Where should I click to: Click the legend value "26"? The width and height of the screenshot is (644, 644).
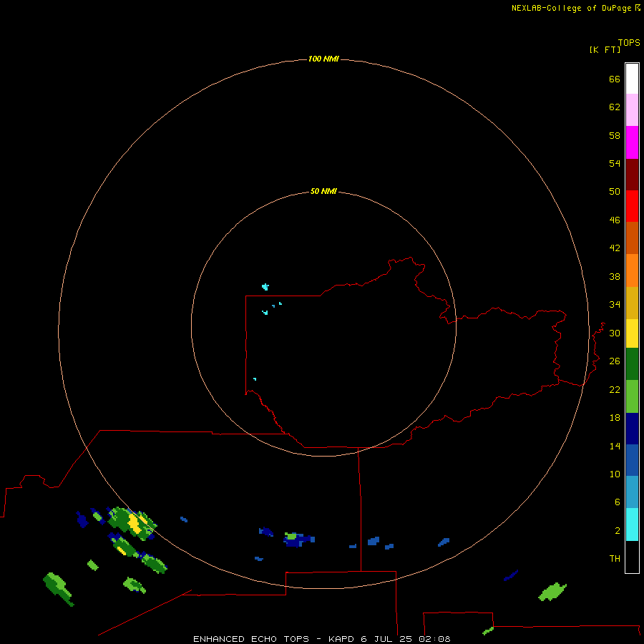(x=615, y=361)
